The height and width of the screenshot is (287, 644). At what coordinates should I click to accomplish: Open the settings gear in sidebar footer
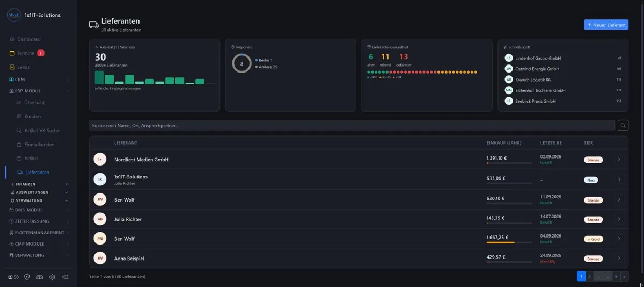point(52,277)
